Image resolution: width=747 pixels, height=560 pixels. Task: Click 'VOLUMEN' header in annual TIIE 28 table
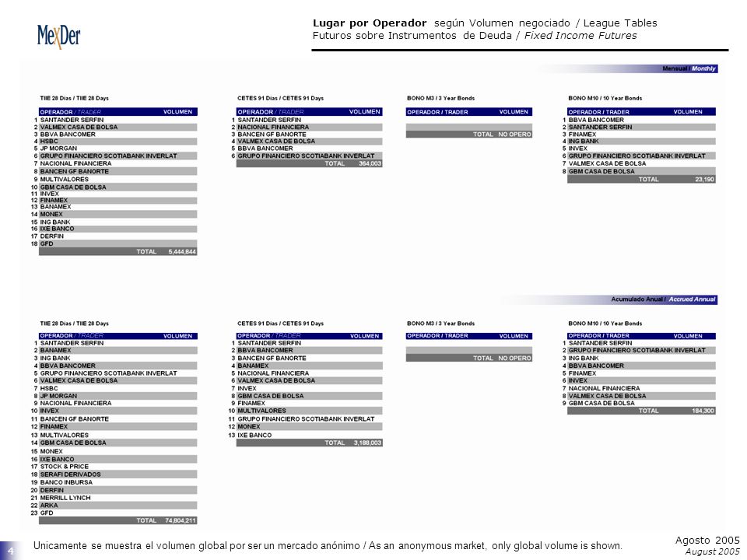(x=177, y=336)
